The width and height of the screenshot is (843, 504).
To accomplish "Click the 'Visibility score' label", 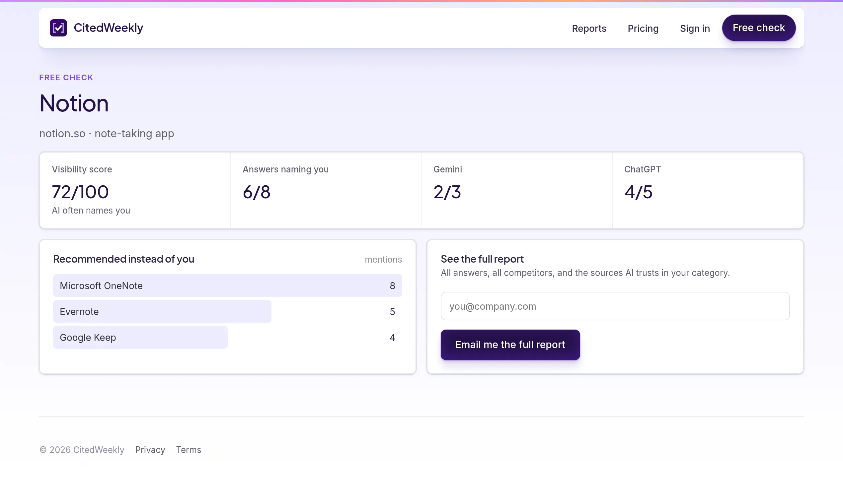I will click(x=82, y=169).
